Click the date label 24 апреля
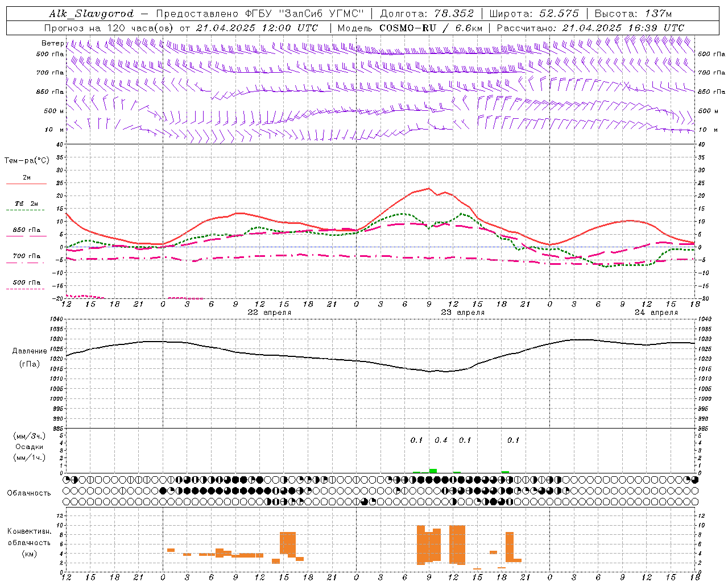The image size is (728, 582). point(656,313)
